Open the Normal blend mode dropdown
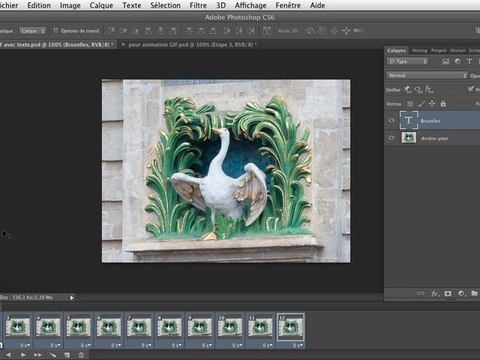This screenshot has height=360, width=480. point(427,75)
